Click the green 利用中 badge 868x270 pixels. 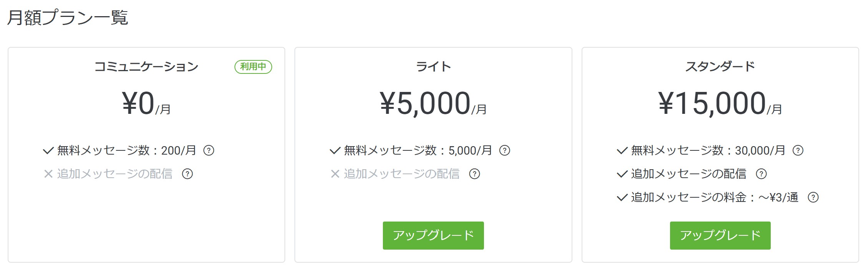click(253, 67)
